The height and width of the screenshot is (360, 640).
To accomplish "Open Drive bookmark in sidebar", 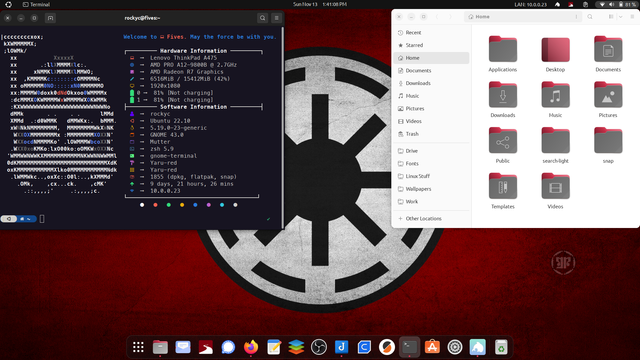I will pyautogui.click(x=431, y=151).
